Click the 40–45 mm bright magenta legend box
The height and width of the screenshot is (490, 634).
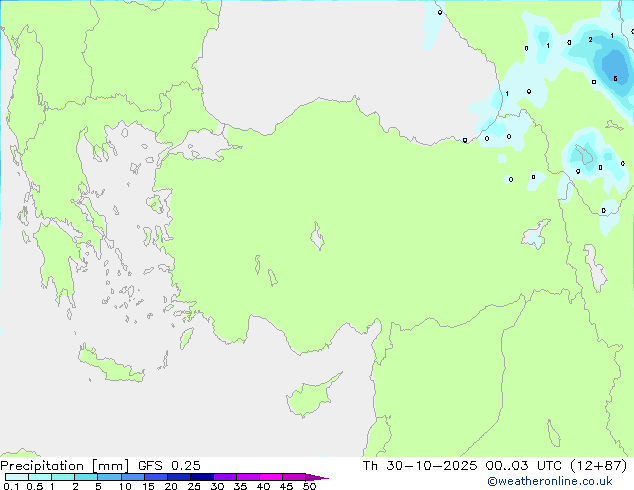coord(271,477)
